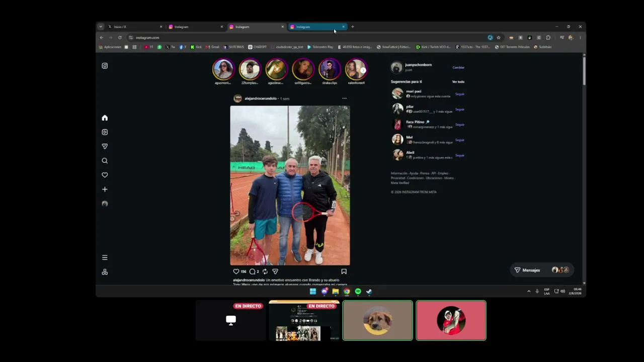
Task: Select the fisherman avatar participant tile
Action: (451, 320)
